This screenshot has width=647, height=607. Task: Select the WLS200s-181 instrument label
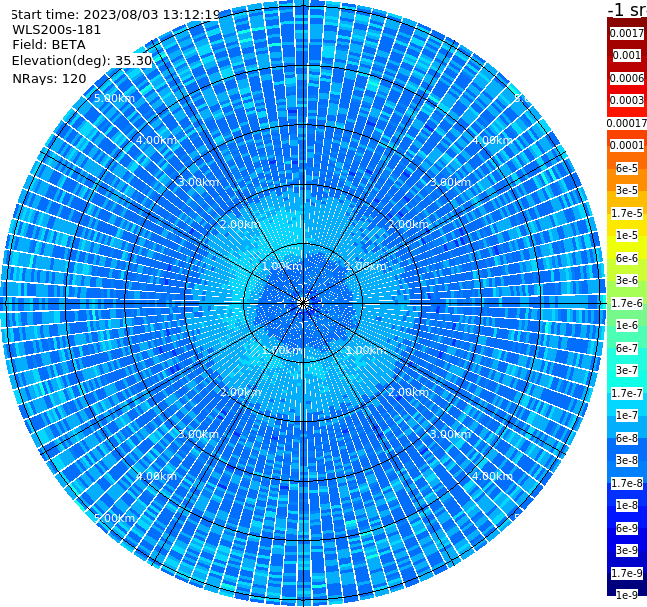(x=57, y=30)
